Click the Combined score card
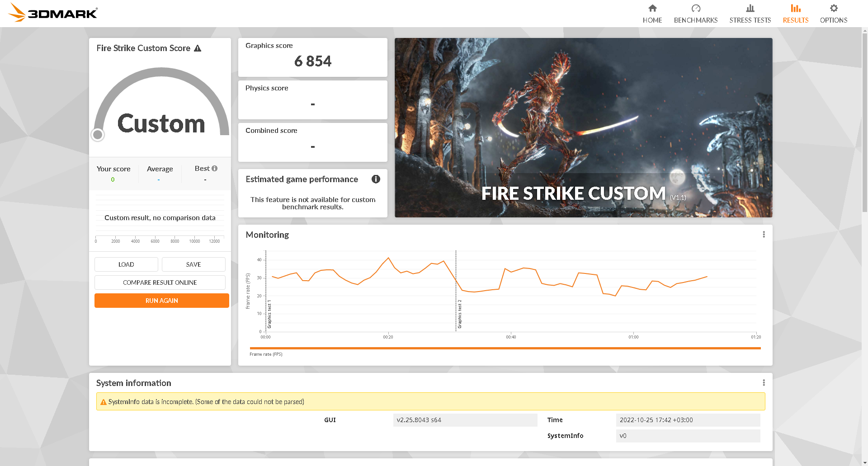Screen dimensions: 868x466 (x=313, y=142)
